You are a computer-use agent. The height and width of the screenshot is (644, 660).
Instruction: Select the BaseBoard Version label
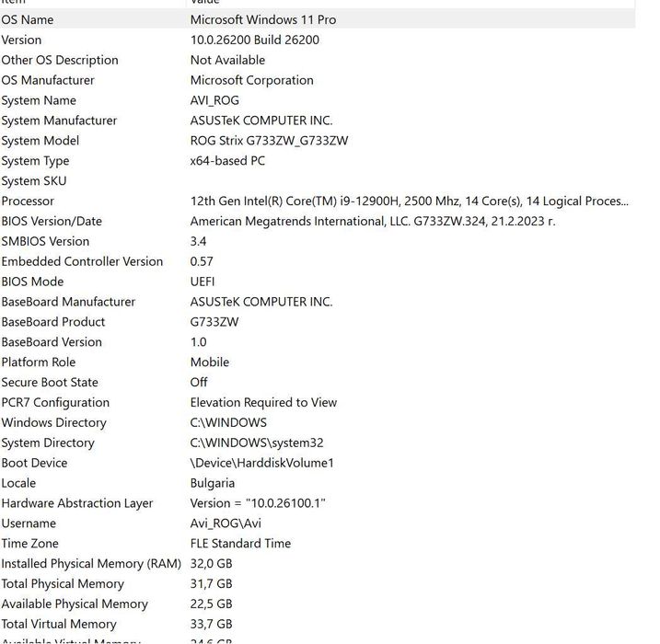point(52,342)
